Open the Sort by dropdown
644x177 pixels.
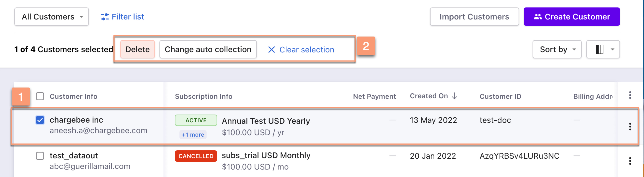[557, 49]
